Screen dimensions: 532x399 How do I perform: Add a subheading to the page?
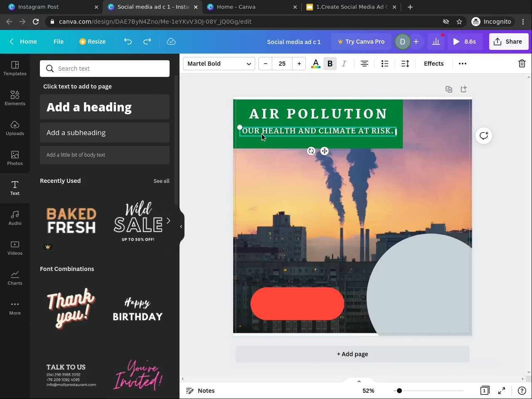pyautogui.click(x=105, y=133)
